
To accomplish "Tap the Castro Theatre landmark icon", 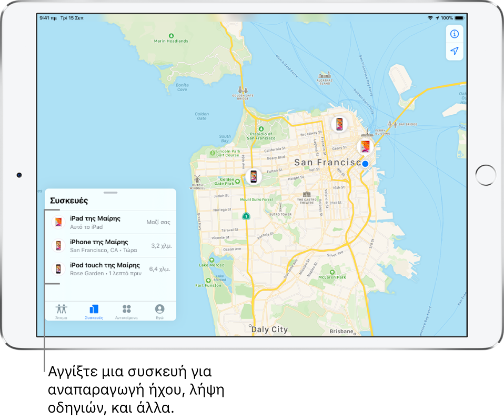I will click(307, 194).
